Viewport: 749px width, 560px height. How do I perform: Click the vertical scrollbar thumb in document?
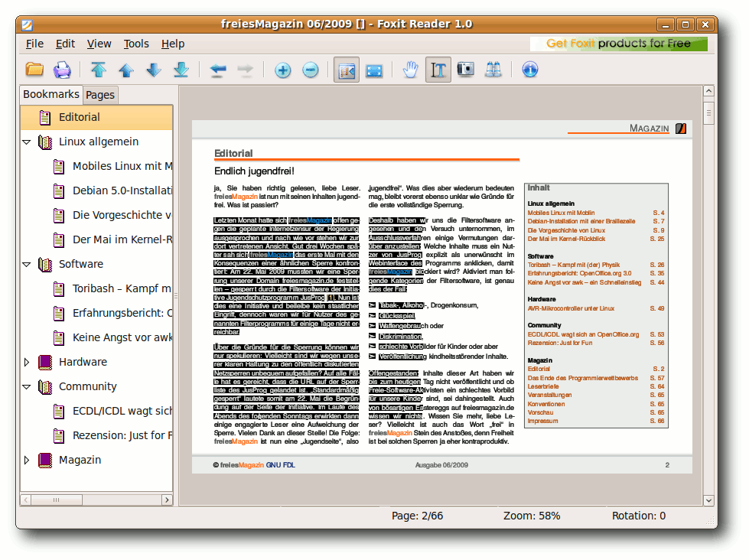click(709, 112)
